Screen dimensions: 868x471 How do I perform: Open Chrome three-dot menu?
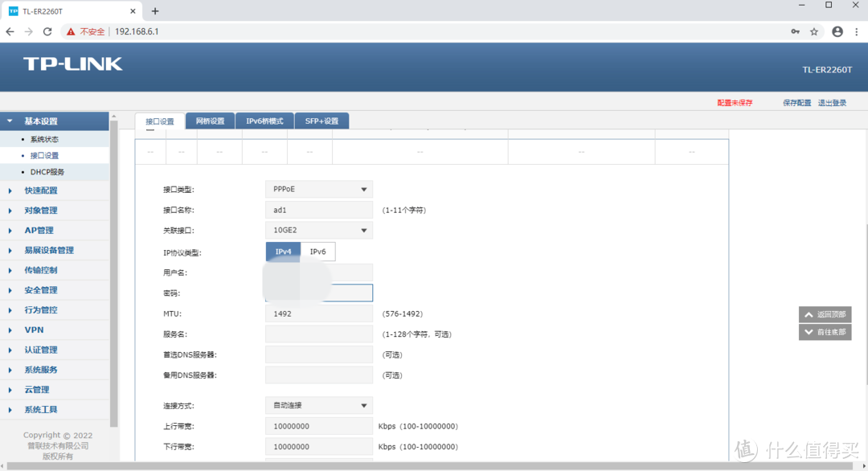[856, 31]
